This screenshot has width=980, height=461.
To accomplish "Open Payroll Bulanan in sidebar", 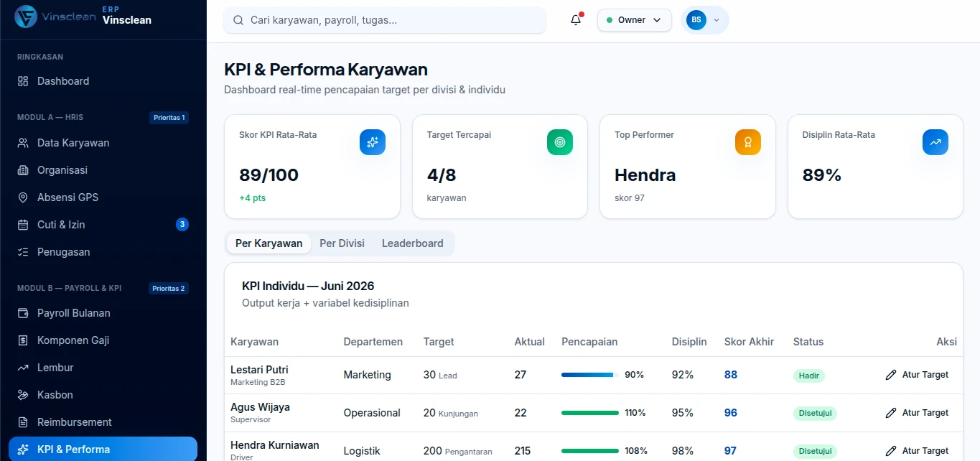I will coord(103,313).
